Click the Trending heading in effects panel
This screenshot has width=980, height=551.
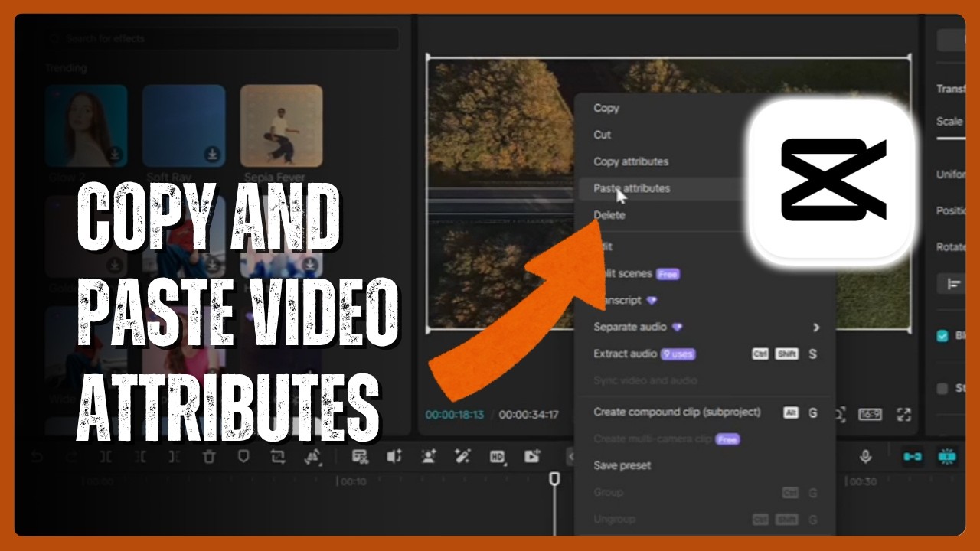[x=66, y=68]
